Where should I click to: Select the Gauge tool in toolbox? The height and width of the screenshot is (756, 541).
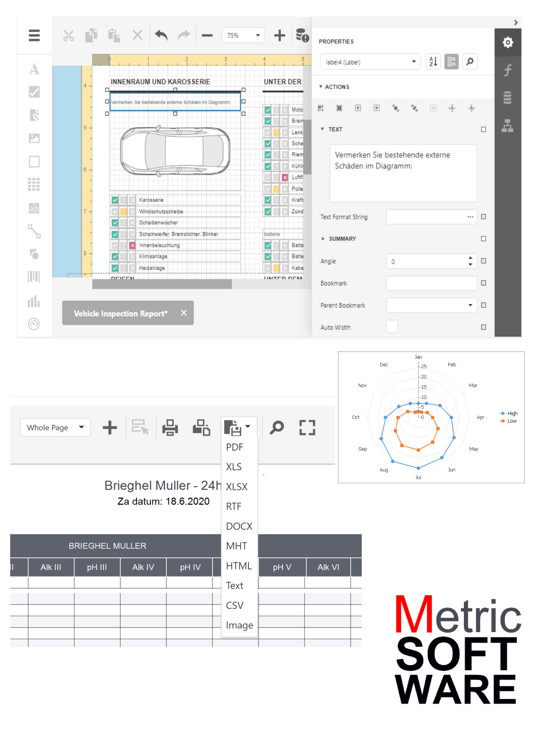[34, 324]
